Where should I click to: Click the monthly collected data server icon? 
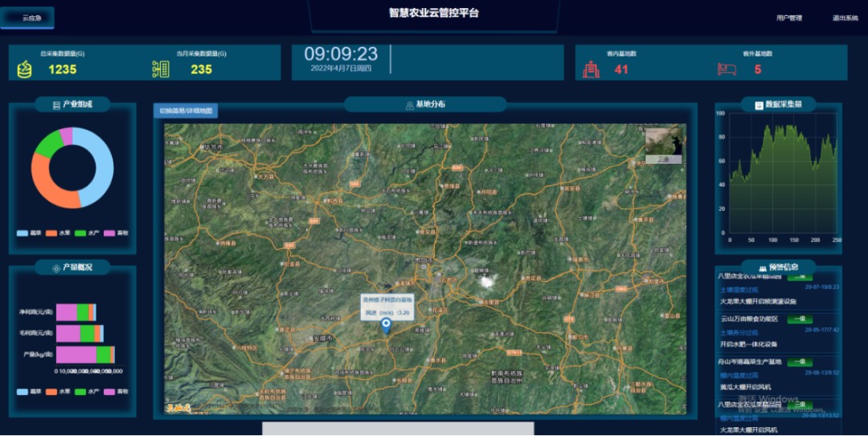point(161,69)
